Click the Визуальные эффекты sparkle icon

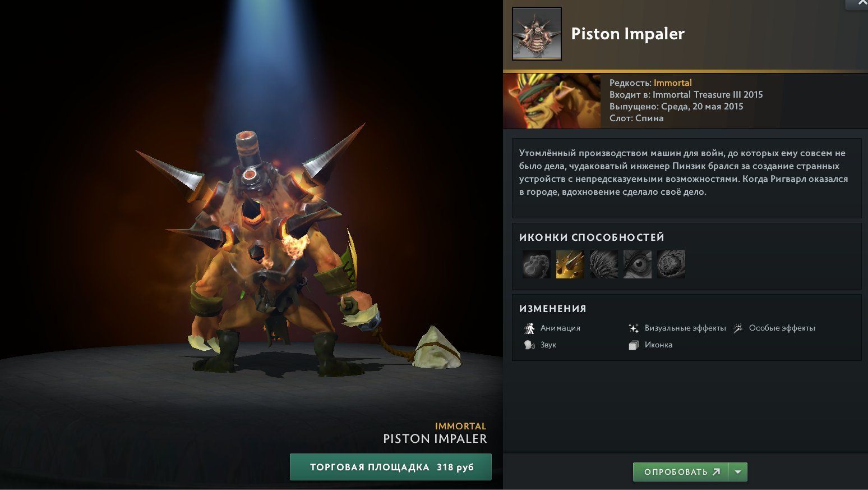tap(634, 328)
